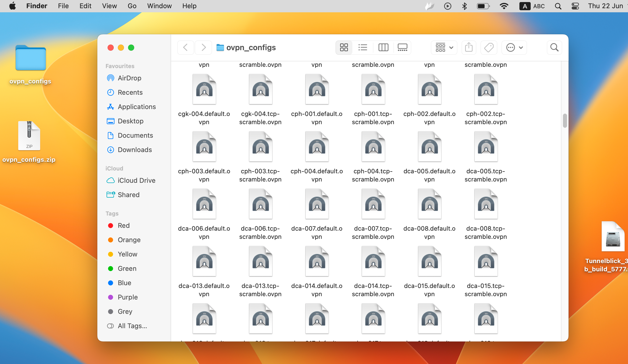The width and height of the screenshot is (628, 364).
Task: Go back with the left chevron
Action: [x=186, y=47]
